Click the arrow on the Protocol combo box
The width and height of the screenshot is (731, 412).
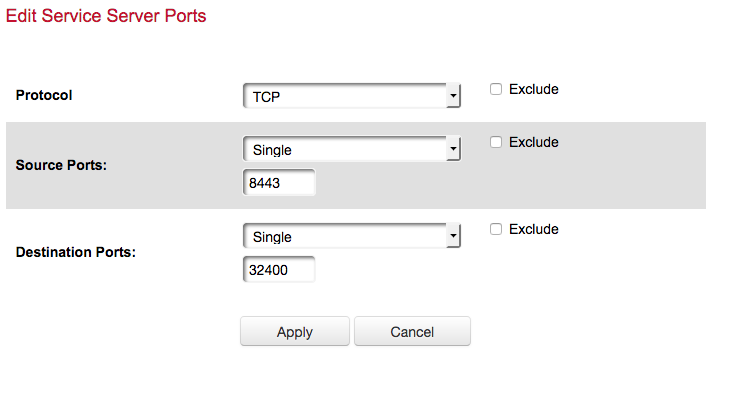453,96
